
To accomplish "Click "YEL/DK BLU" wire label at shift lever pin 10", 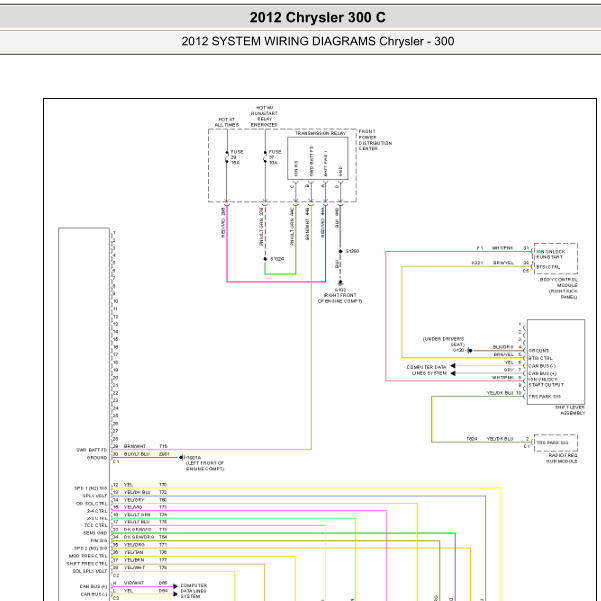I will tap(500, 393).
